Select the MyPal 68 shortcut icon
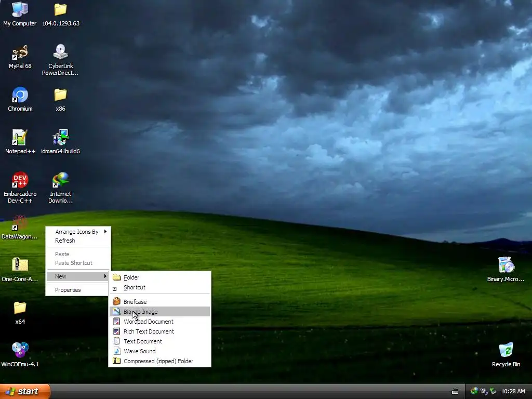The image size is (532, 399). pos(20,52)
